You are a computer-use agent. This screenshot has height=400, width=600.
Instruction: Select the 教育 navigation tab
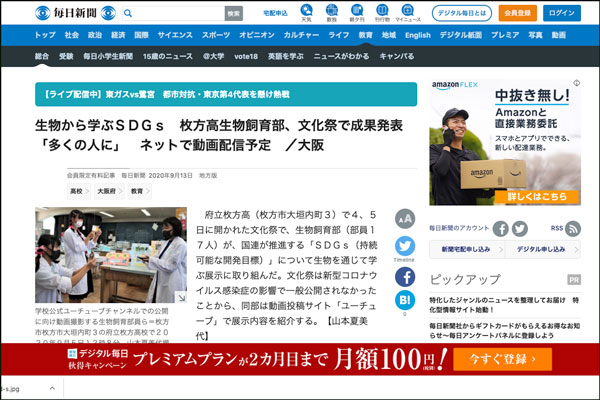pos(365,35)
